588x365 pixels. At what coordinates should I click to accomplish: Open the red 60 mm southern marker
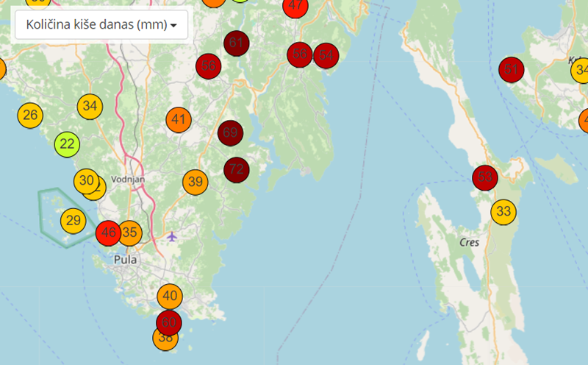coord(169,322)
